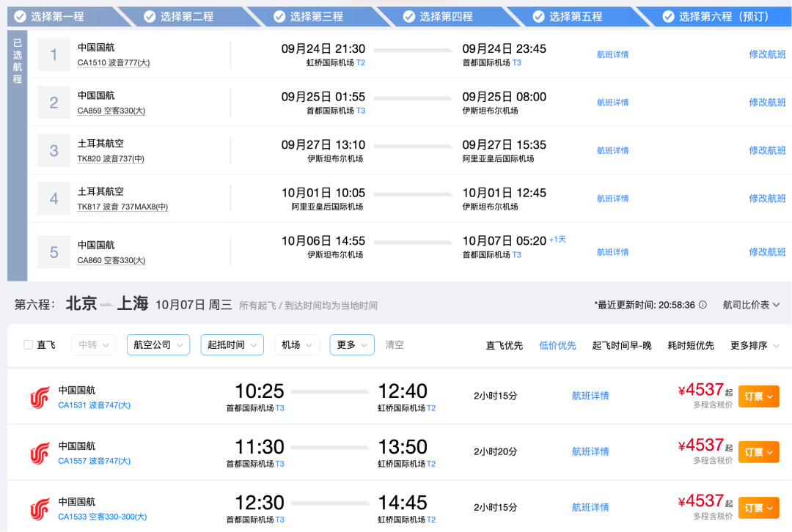
Task: Click the ¥4537 price of flight CA1531
Action: coord(700,390)
